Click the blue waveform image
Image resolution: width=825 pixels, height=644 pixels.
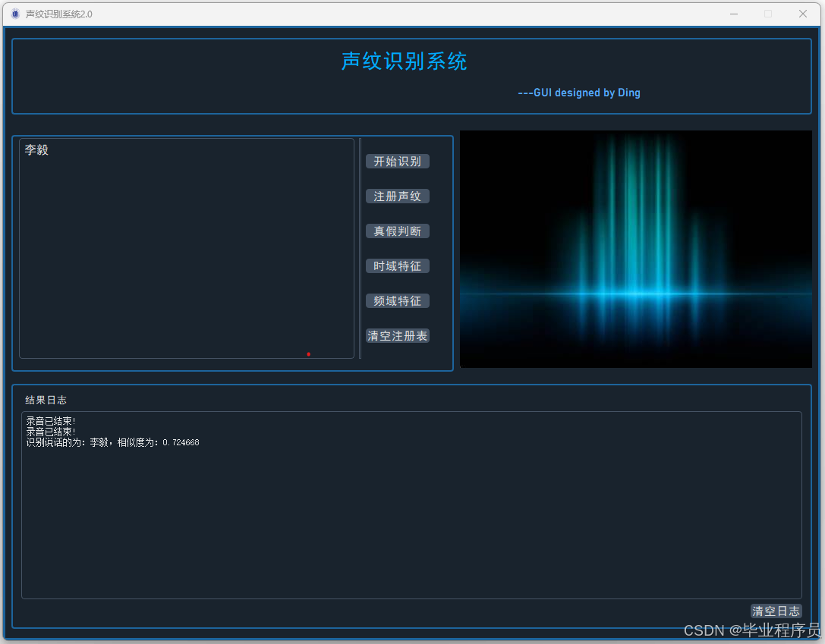point(635,250)
